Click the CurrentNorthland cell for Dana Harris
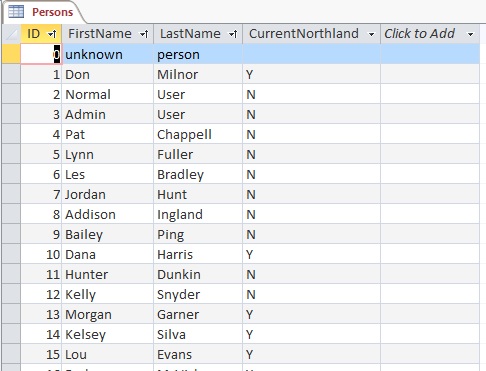The image size is (486, 371). [311, 254]
